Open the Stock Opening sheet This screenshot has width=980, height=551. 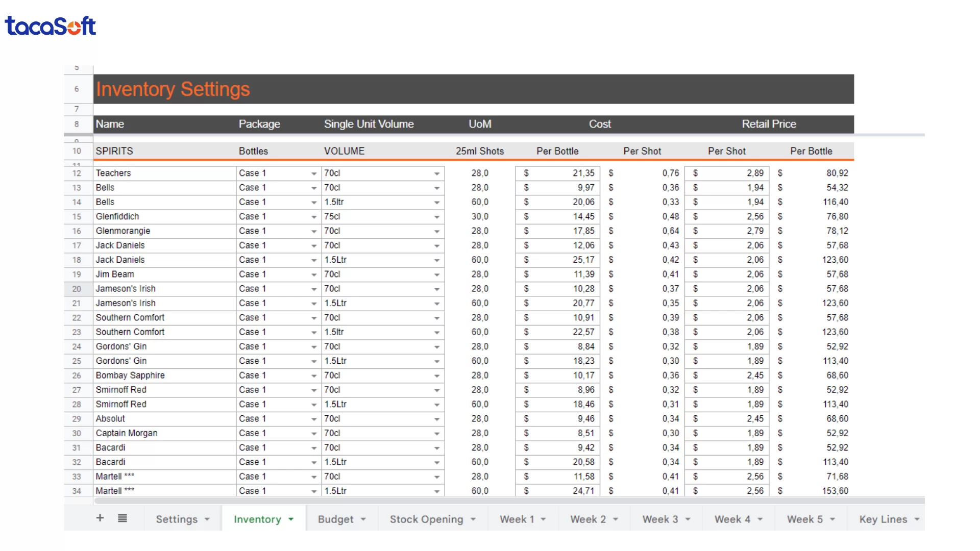(427, 519)
